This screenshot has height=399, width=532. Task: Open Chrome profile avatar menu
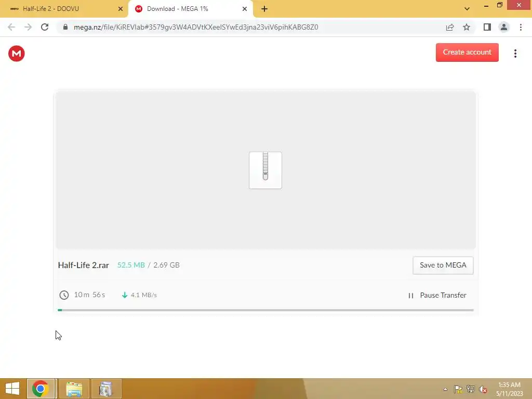504,27
